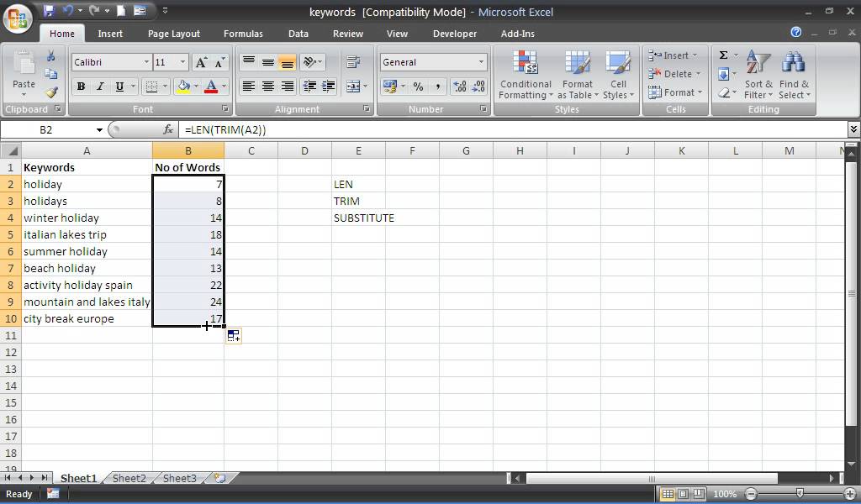Apply Comma Style
This screenshot has height=504, width=861.
click(437, 87)
